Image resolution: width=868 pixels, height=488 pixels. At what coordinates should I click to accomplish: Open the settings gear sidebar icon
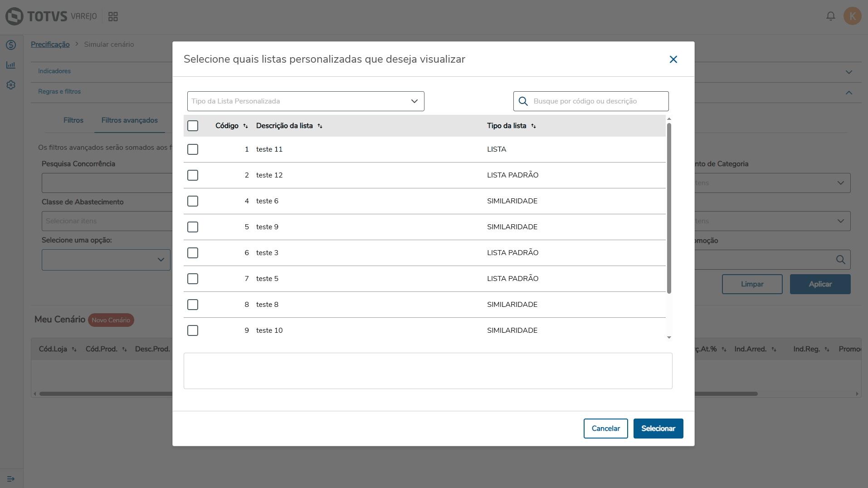11,85
